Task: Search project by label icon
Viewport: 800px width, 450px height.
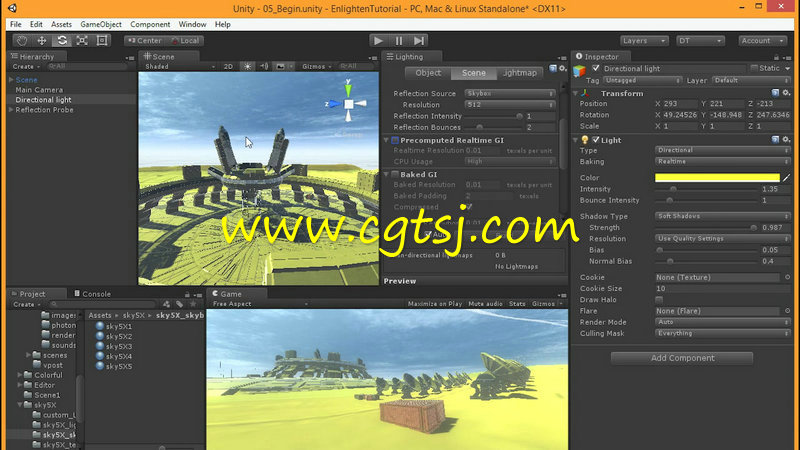Action: [179, 304]
